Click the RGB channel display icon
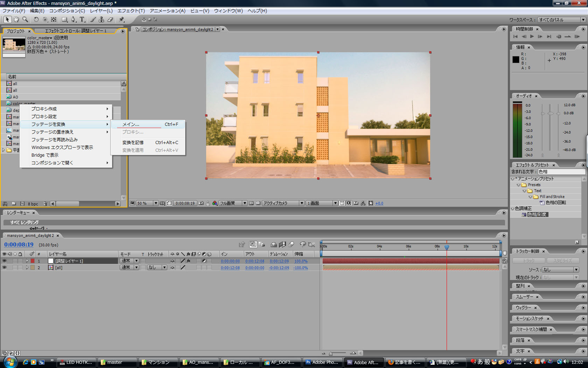This screenshot has width=588, height=368. (x=215, y=203)
